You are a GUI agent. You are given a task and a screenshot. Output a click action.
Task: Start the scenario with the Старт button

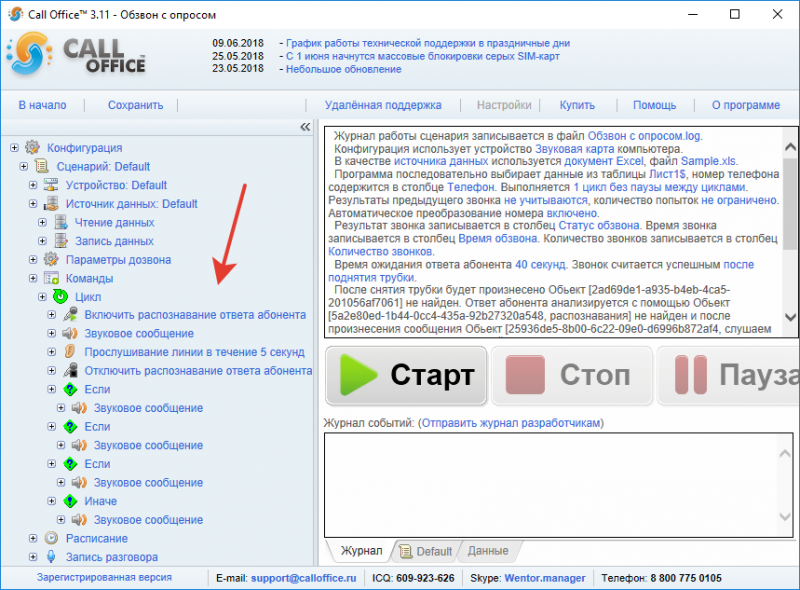click(406, 376)
